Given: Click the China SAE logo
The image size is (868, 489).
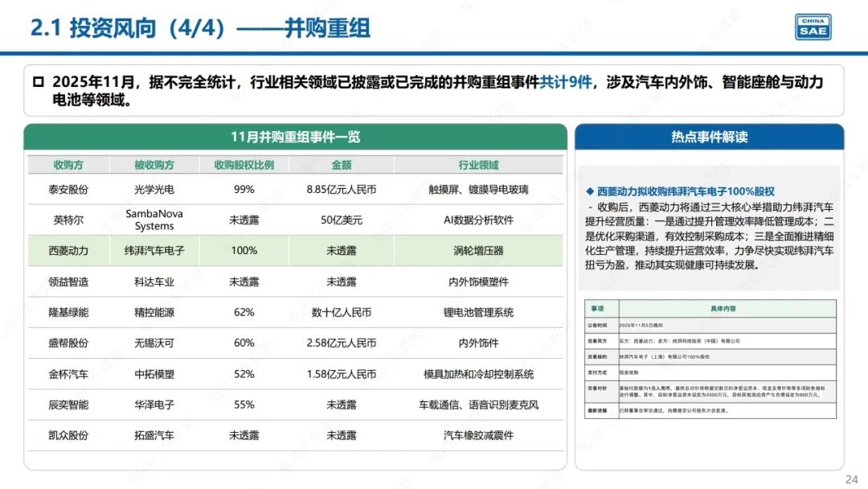Looking at the screenshot, I should point(813,27).
